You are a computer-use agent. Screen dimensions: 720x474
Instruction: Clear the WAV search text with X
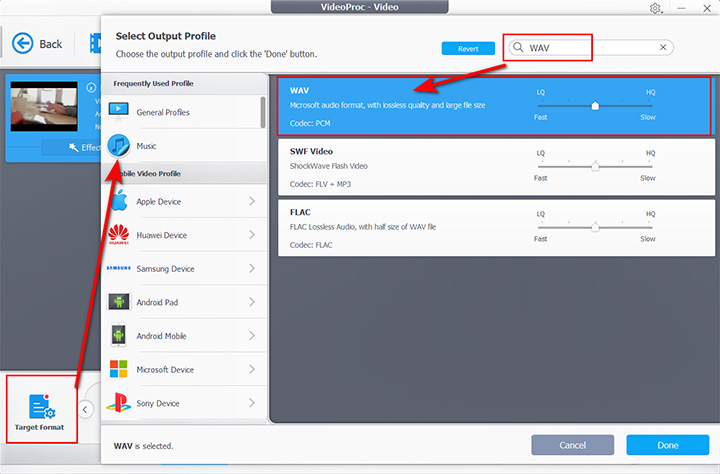tap(663, 47)
